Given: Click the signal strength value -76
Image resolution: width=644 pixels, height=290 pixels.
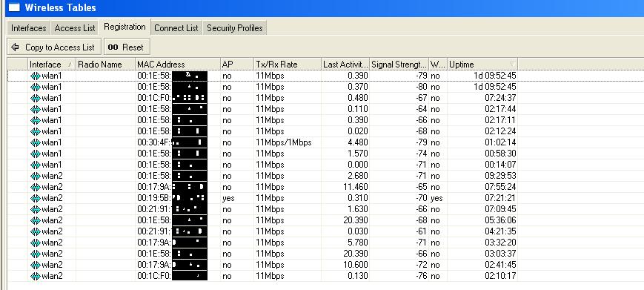Looking at the screenshot, I should point(421,276).
